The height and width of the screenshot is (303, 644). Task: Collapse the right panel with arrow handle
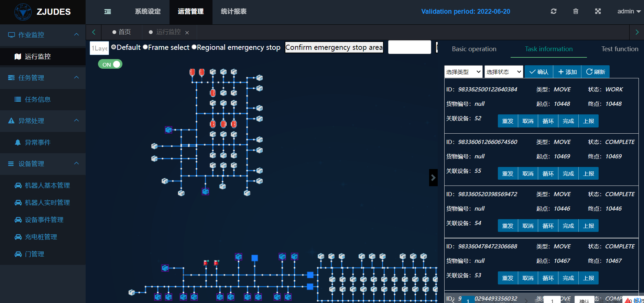433,178
